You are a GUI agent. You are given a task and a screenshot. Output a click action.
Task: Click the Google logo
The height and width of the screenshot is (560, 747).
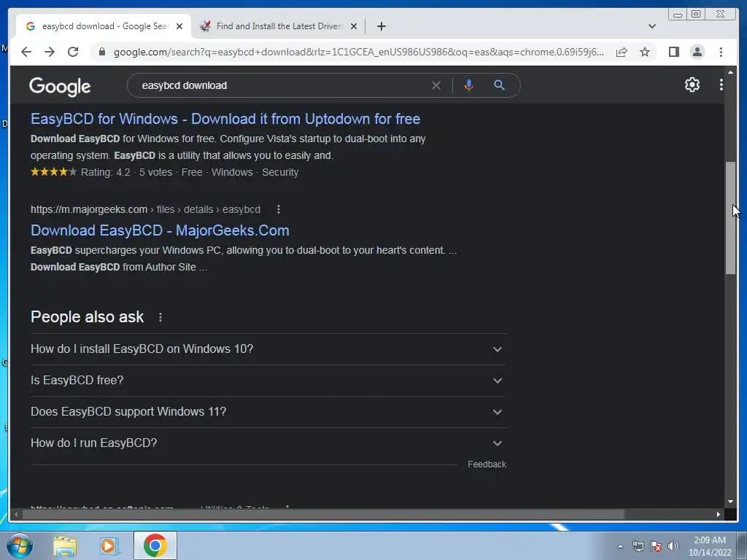pyautogui.click(x=60, y=86)
